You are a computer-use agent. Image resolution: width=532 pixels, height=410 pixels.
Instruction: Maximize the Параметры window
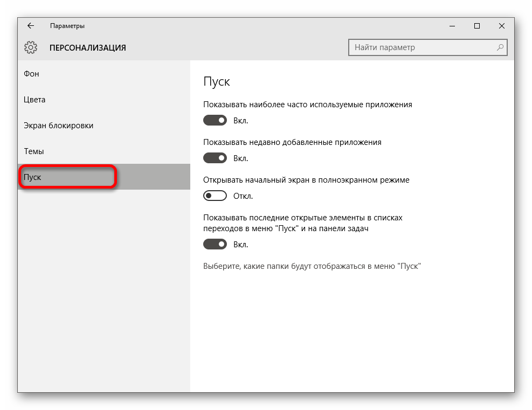click(x=476, y=26)
